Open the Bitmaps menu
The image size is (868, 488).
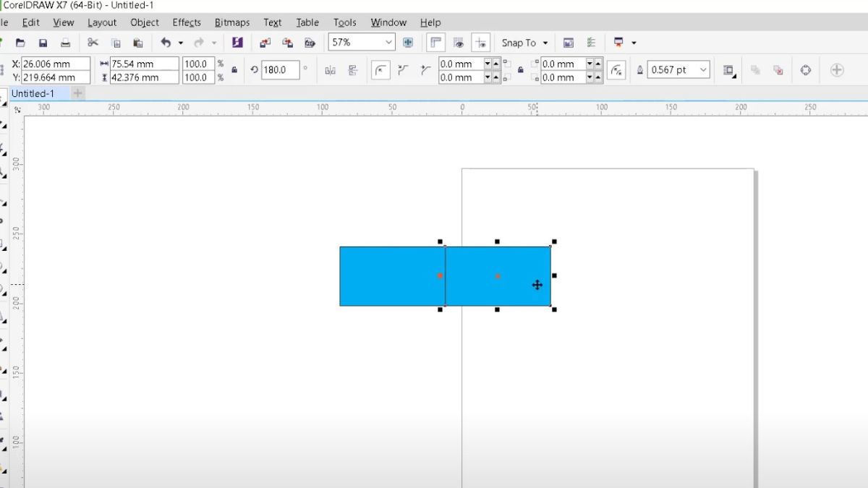(x=231, y=22)
